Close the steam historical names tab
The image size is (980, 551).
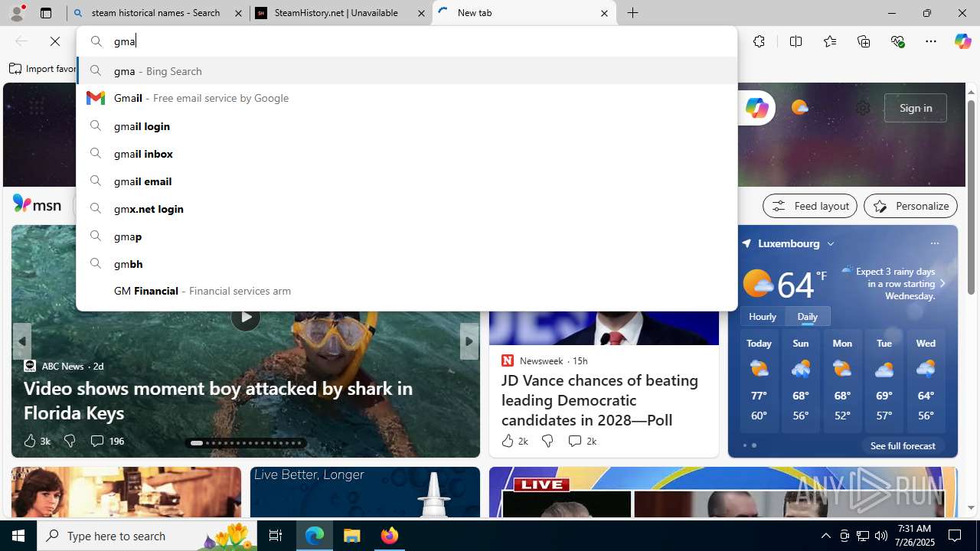click(238, 13)
